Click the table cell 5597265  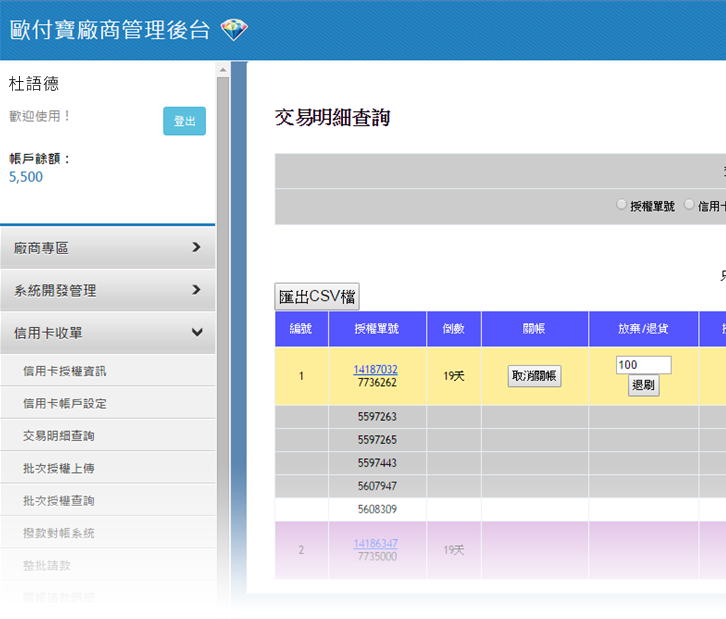(377, 440)
